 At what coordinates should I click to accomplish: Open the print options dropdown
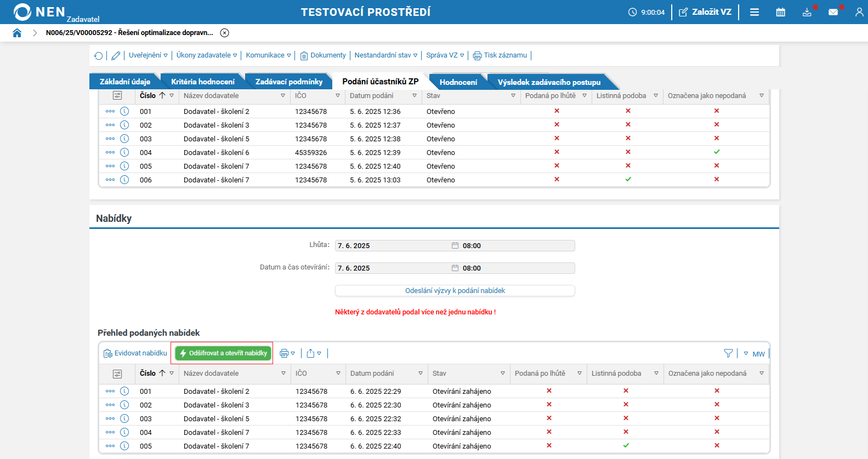coord(287,353)
